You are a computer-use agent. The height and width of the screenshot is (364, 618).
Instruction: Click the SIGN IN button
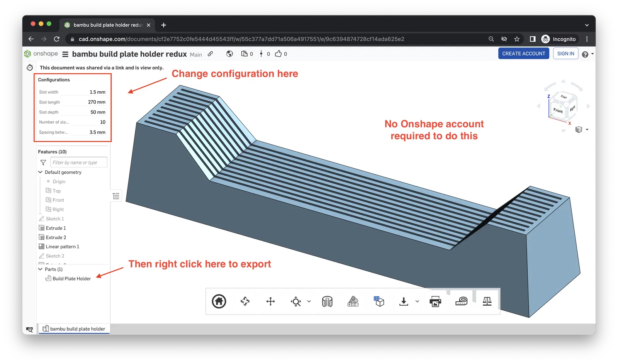565,54
